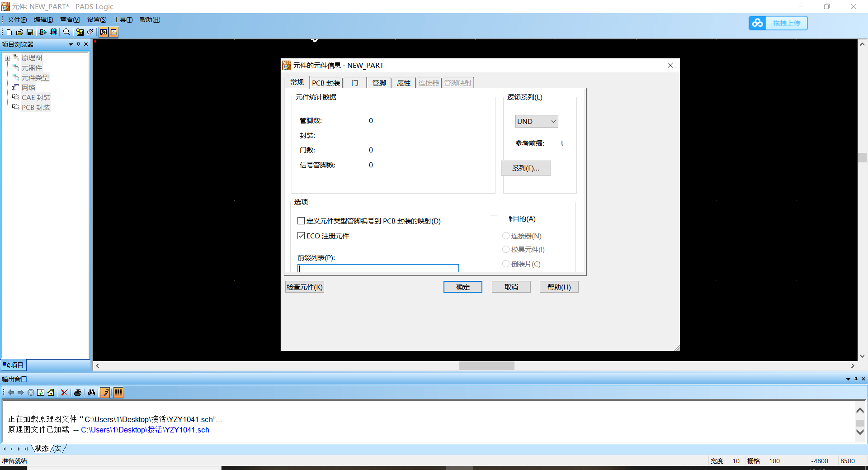Click the home icon in output toolbar
Image resolution: width=868 pixels, height=470 pixels.
coord(51,393)
